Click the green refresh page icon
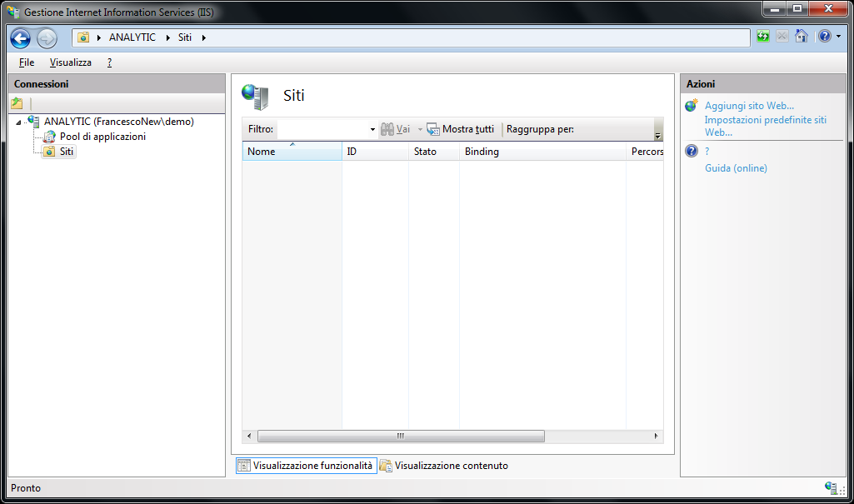 763,37
